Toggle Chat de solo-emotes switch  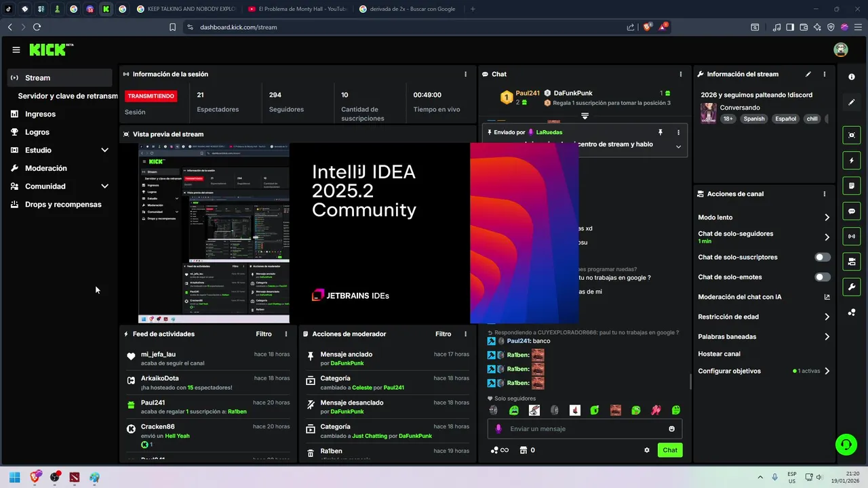point(823,277)
